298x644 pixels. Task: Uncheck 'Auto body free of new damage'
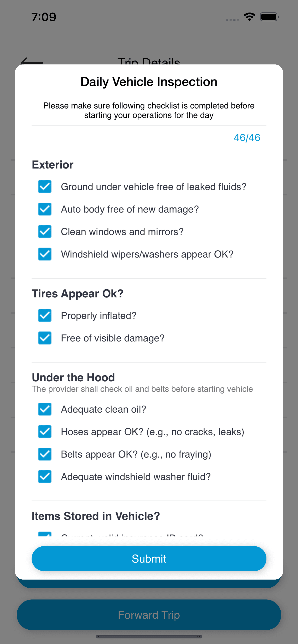coord(45,209)
